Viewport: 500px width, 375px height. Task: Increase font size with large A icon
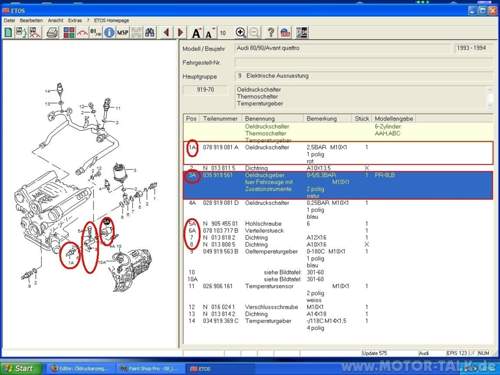coord(197,33)
